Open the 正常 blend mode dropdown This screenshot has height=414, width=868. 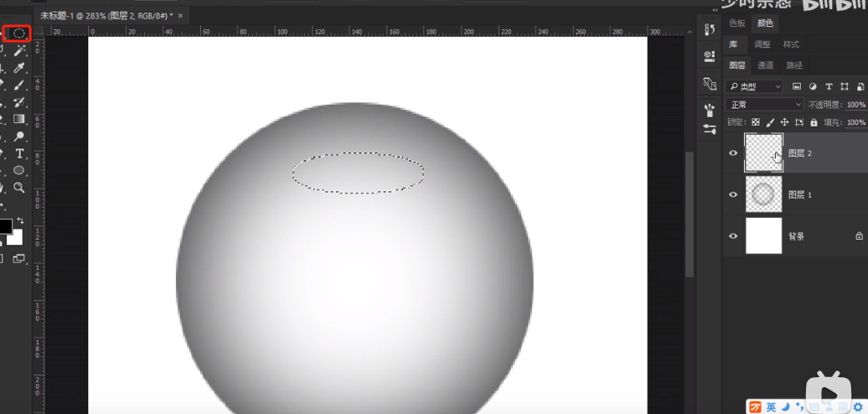pos(764,104)
